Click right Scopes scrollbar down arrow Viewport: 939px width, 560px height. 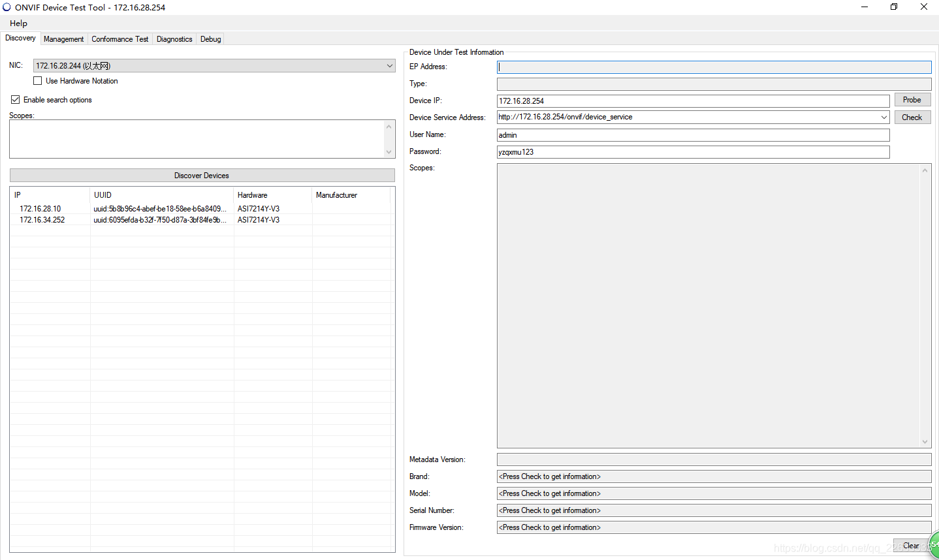(925, 442)
